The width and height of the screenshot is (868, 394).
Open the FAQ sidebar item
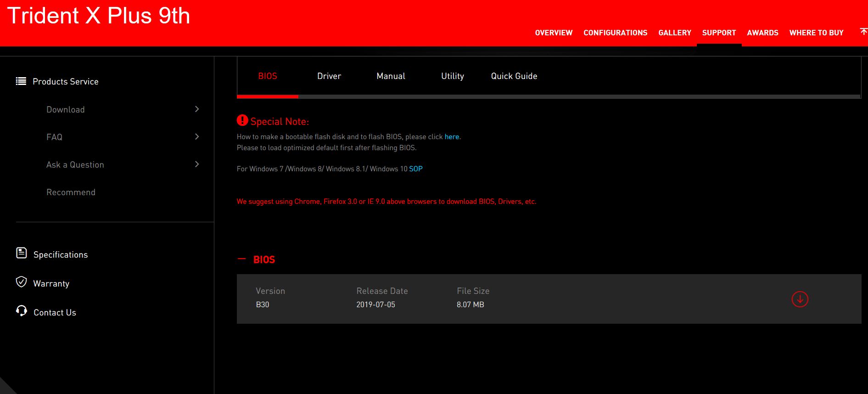pyautogui.click(x=54, y=137)
